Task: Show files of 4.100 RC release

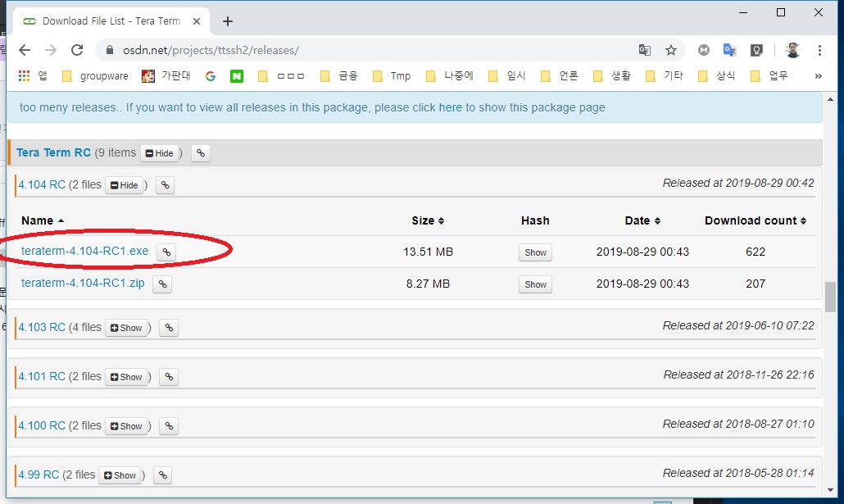Action: click(x=126, y=426)
